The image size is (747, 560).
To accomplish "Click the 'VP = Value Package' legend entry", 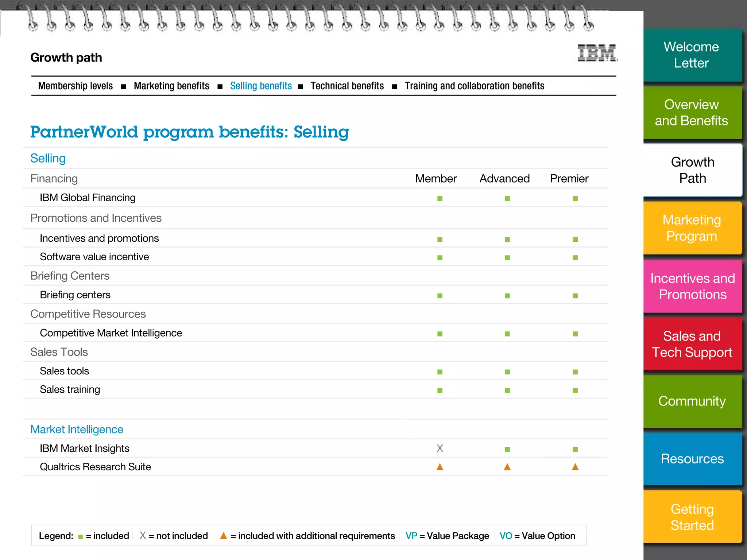I will [x=447, y=536].
